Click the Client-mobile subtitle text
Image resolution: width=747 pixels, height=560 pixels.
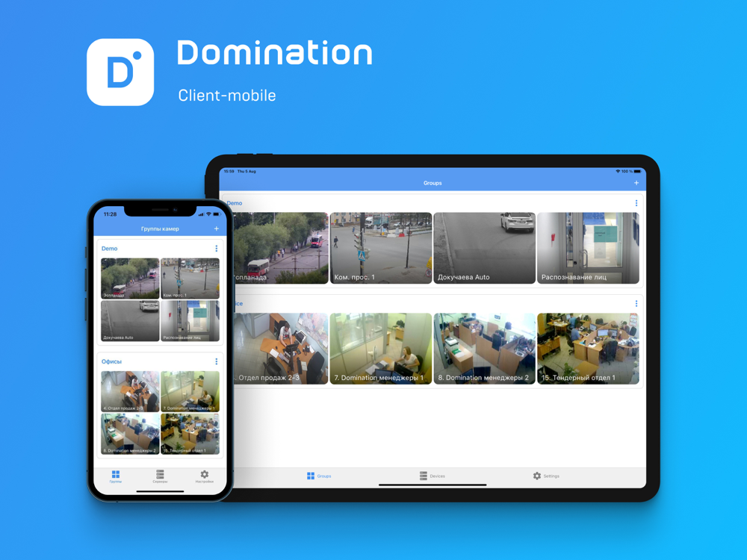227,96
